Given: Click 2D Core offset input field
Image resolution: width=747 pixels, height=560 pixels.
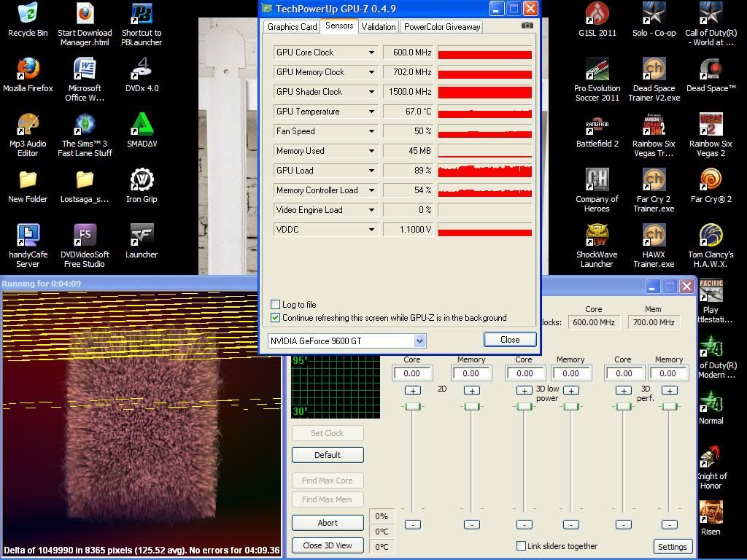Looking at the screenshot, I should [x=413, y=373].
